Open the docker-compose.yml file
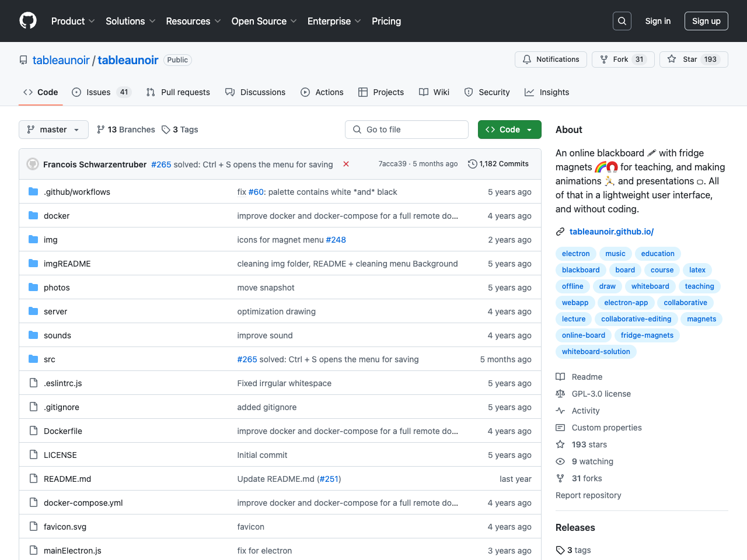747x560 pixels. tap(83, 503)
